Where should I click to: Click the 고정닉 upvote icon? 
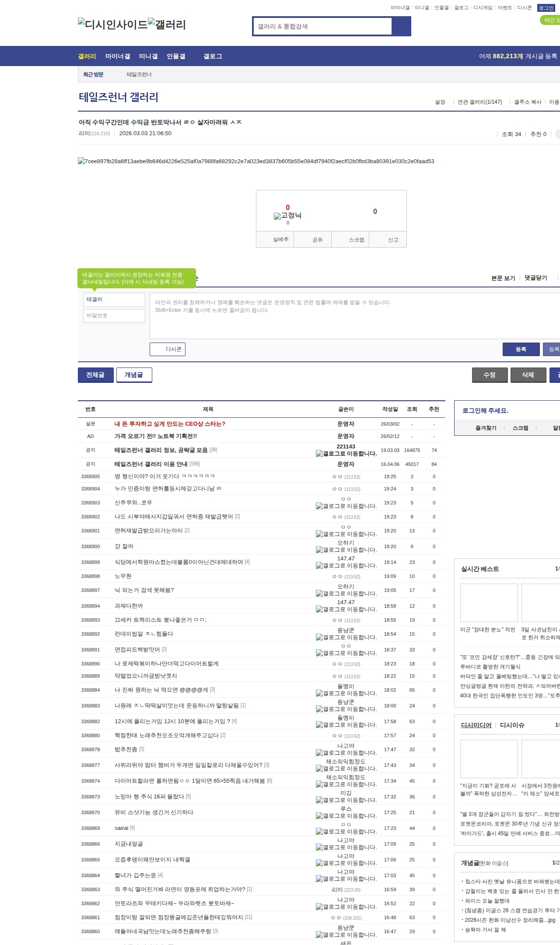(277, 216)
